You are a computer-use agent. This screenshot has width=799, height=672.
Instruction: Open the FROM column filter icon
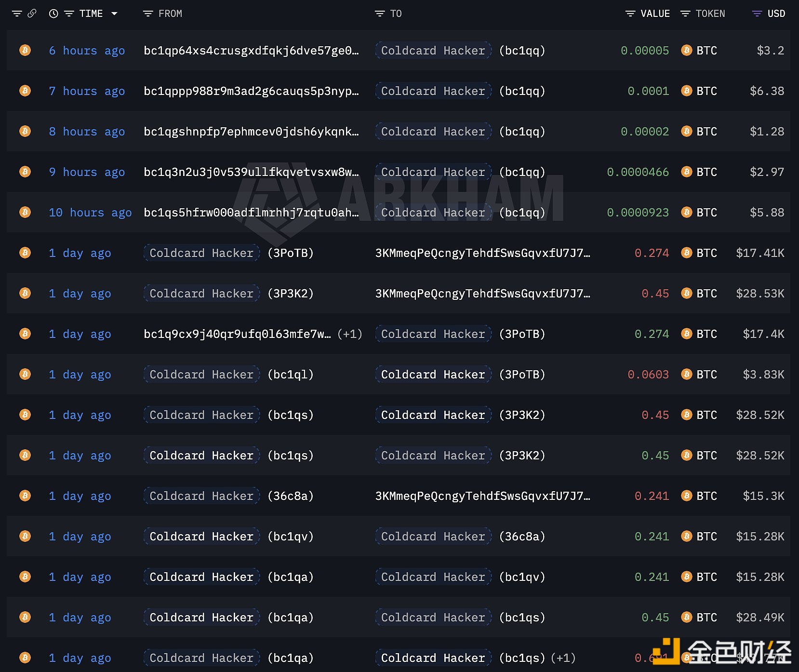pos(148,13)
